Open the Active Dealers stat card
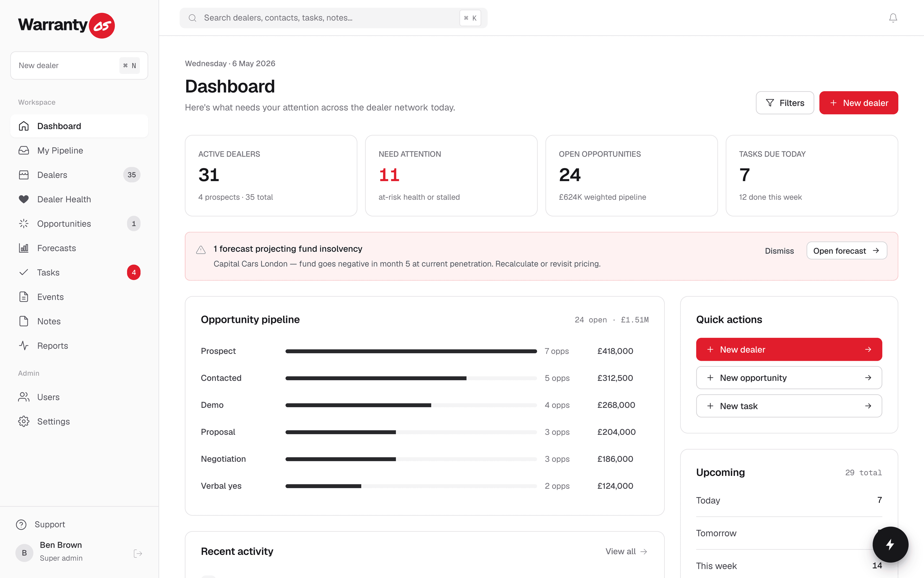924x578 pixels. pos(271,176)
